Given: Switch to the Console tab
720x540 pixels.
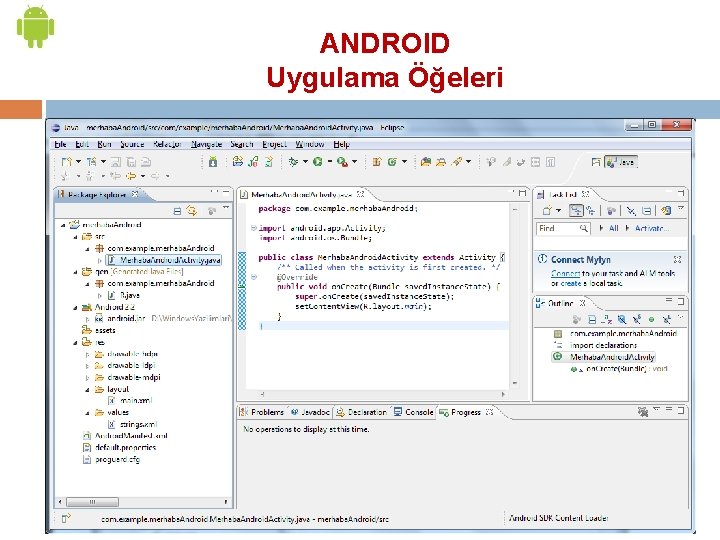Looking at the screenshot, I should click(414, 412).
